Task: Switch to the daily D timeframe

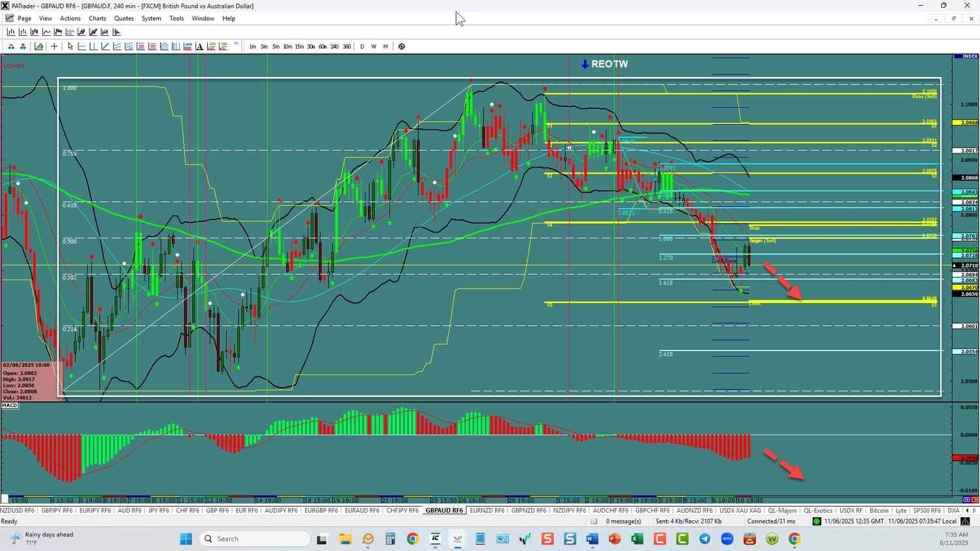Action: pyautogui.click(x=362, y=46)
